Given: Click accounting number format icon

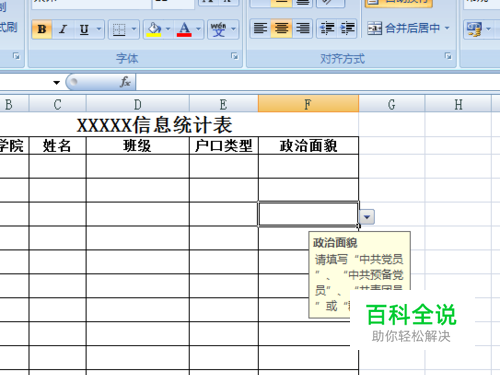Looking at the screenshot, I should pos(474,29).
